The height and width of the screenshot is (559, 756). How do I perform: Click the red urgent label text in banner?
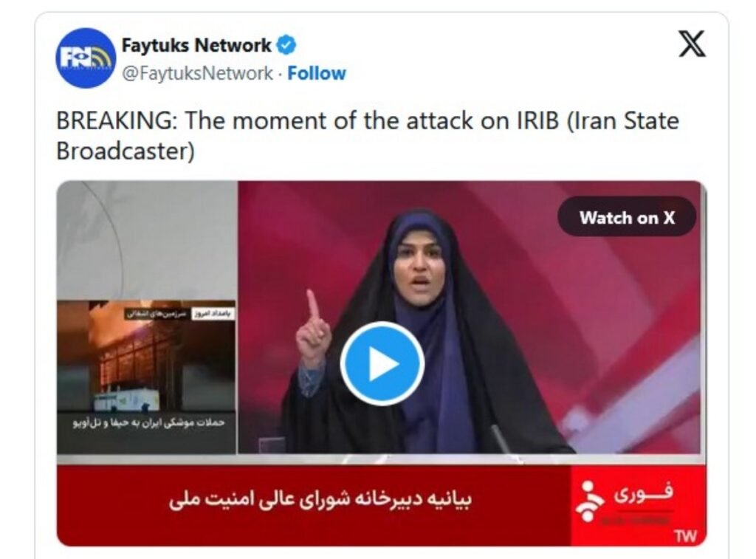pyautogui.click(x=643, y=493)
